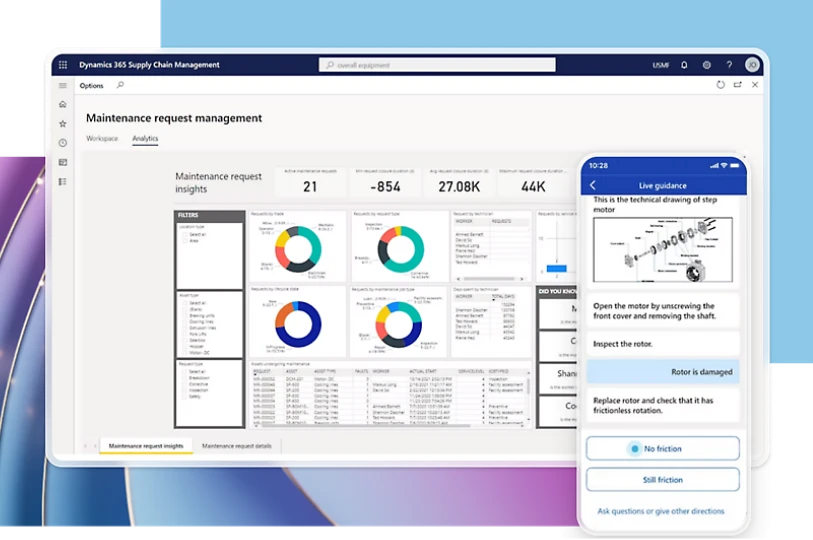Open Recent clock icon in sidebar
Image resolution: width=813 pixels, height=540 pixels.
click(x=63, y=143)
